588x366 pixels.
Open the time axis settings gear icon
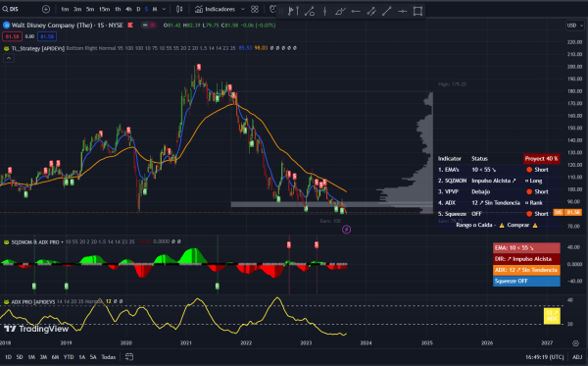[x=575, y=343]
